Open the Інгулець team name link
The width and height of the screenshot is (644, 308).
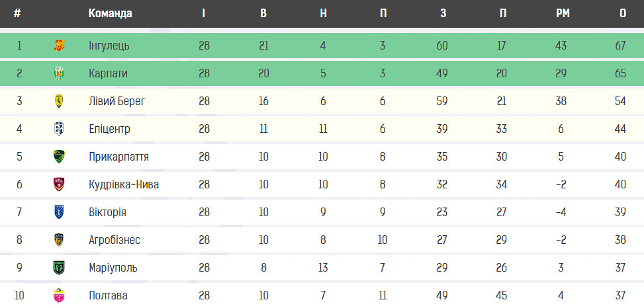point(109,46)
